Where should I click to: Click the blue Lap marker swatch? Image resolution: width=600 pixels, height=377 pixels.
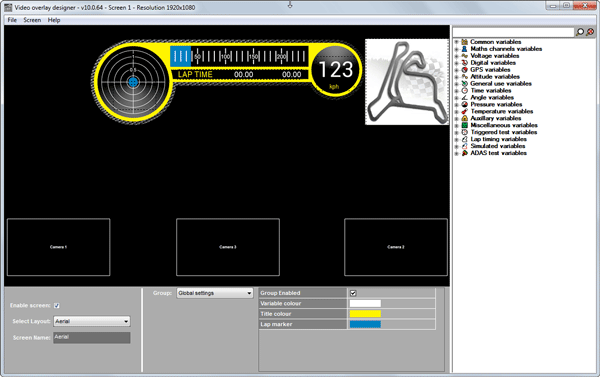point(365,324)
